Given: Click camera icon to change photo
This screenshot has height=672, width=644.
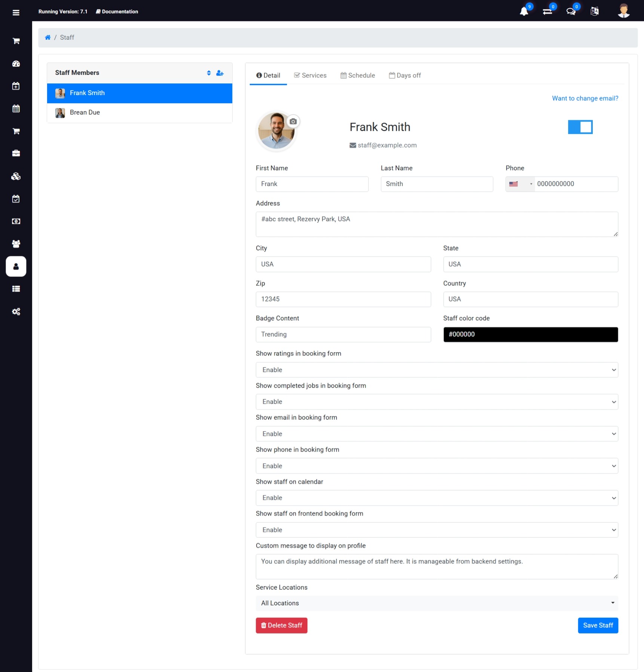Looking at the screenshot, I should click(293, 122).
